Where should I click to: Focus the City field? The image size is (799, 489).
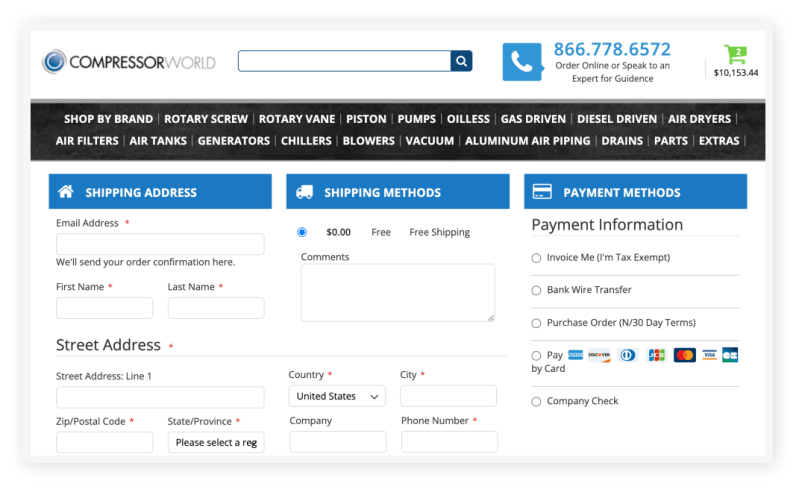pyautogui.click(x=448, y=396)
